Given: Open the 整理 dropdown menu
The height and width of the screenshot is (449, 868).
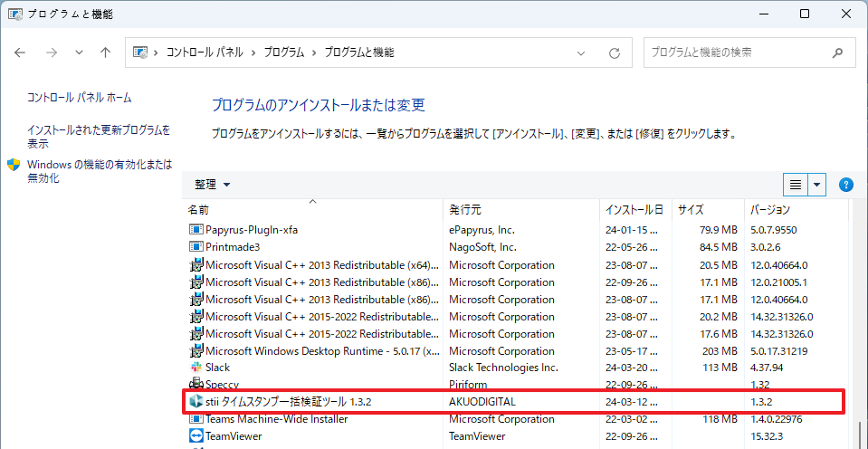Looking at the screenshot, I should point(213,185).
